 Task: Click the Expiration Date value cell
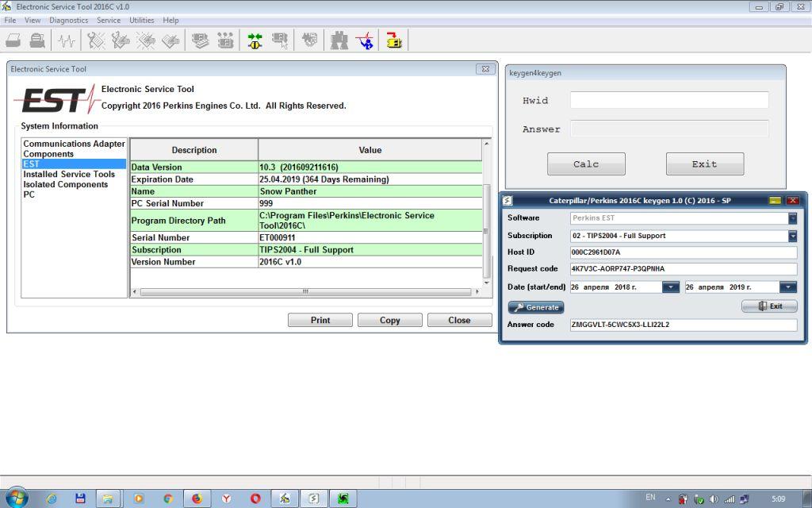pos(370,179)
